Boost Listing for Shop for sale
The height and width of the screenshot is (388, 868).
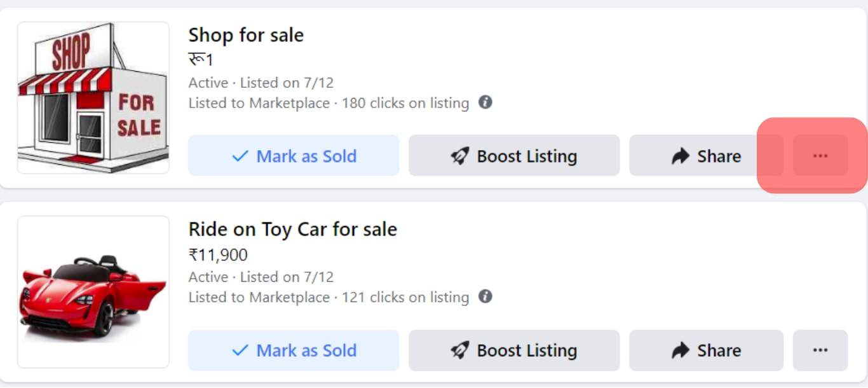coord(514,155)
